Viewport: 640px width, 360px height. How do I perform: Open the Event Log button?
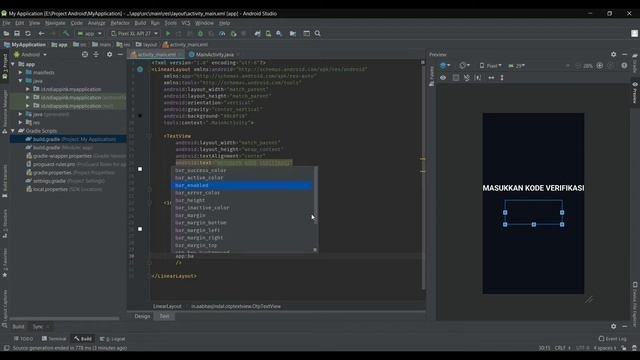[612, 339]
